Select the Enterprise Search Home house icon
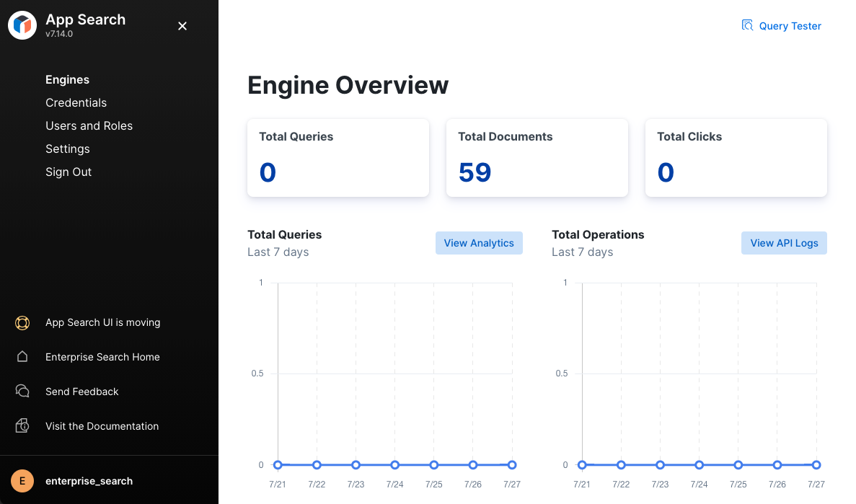856x504 pixels. click(x=22, y=357)
